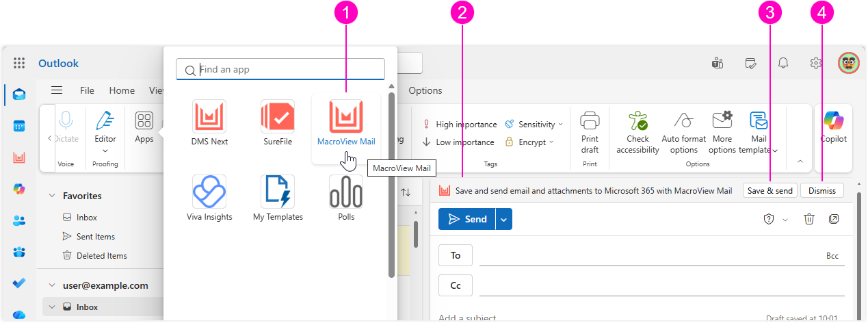Viewport: 868px width, 323px height.
Task: Switch to the Options tab
Action: click(425, 90)
